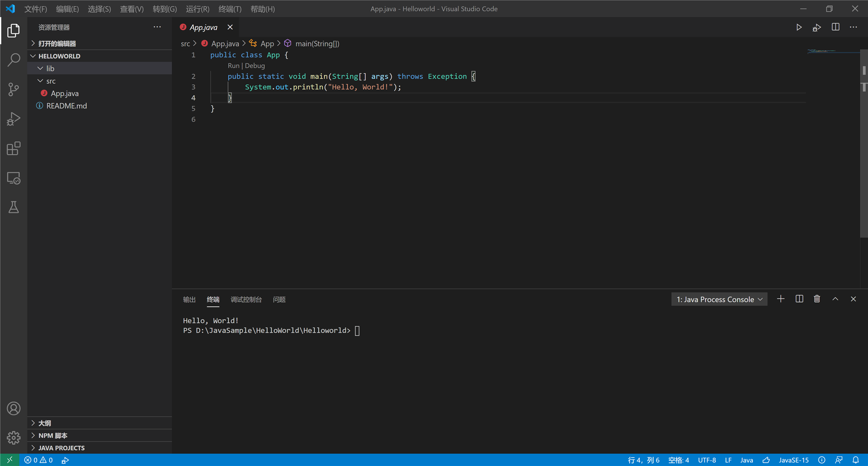Create a new terminal with plus icon
868x466 pixels.
point(781,299)
